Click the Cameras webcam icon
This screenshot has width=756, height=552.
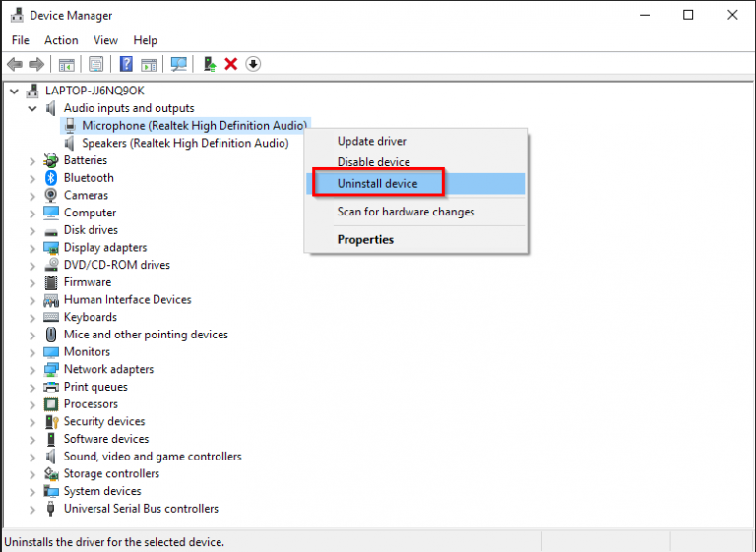click(50, 195)
